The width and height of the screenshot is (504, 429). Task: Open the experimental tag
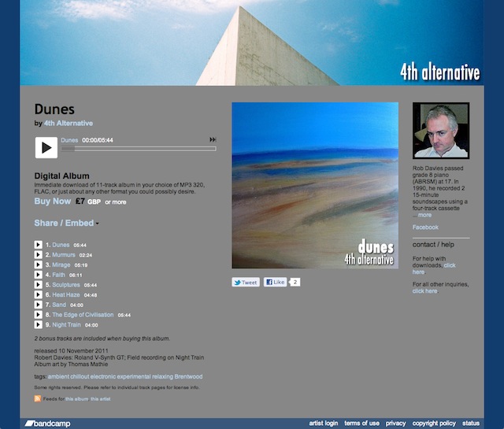[134, 376]
